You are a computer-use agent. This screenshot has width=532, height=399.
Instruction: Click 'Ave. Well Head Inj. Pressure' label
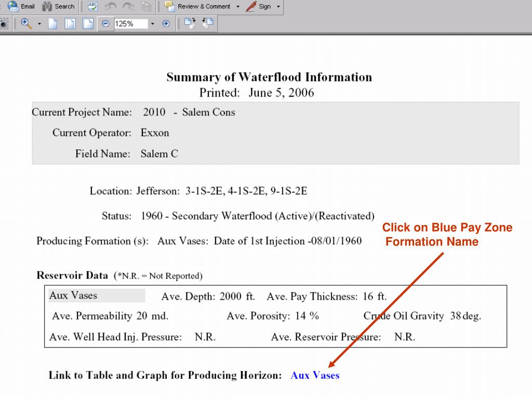pos(115,337)
